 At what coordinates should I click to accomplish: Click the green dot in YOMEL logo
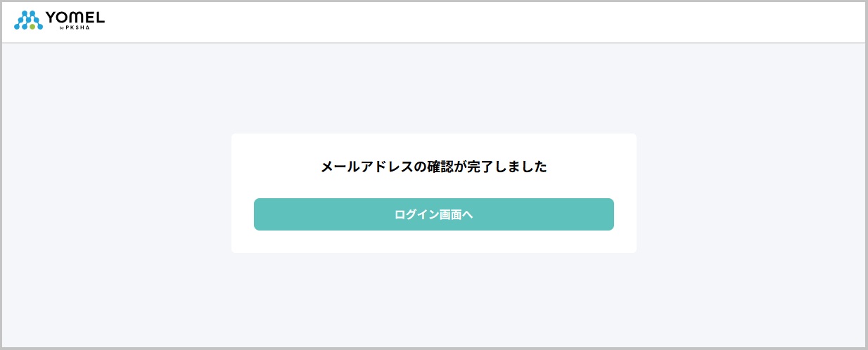point(32,27)
